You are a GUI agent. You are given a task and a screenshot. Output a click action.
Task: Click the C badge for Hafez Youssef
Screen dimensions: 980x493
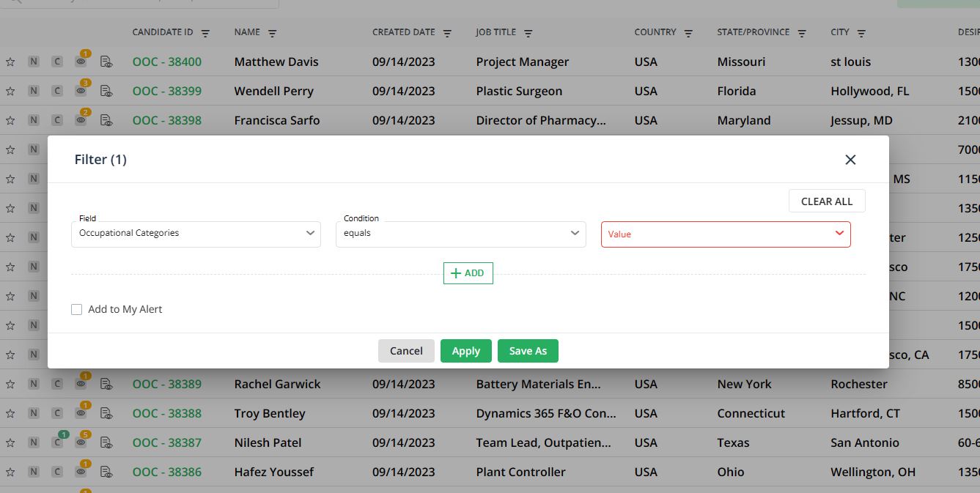56,472
